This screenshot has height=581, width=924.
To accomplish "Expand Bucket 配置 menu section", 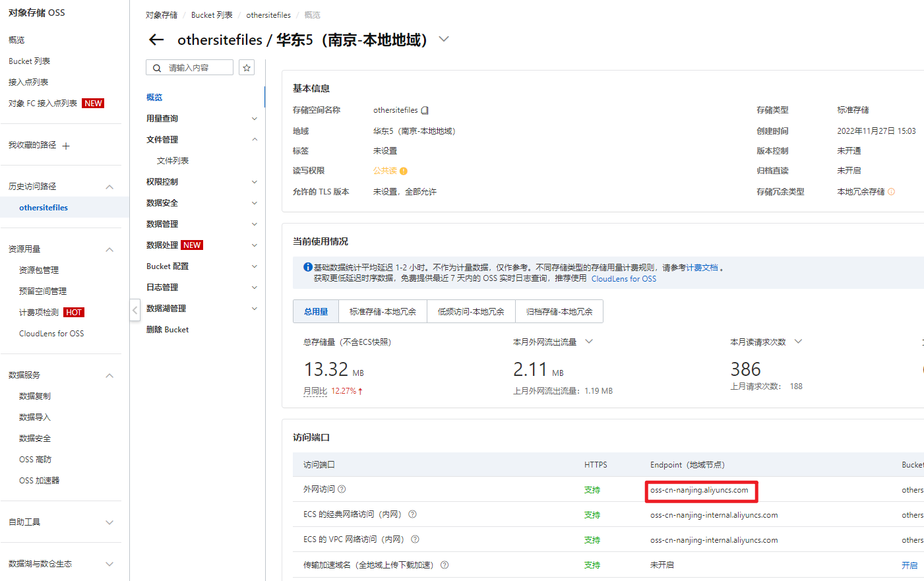I will [254, 266].
